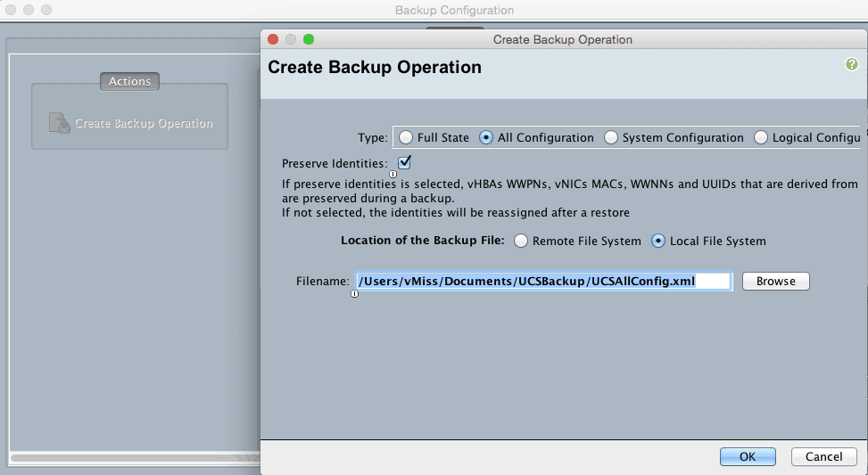Image resolution: width=868 pixels, height=475 pixels.
Task: Cancel the Create Backup Operation dialog
Action: 823,457
